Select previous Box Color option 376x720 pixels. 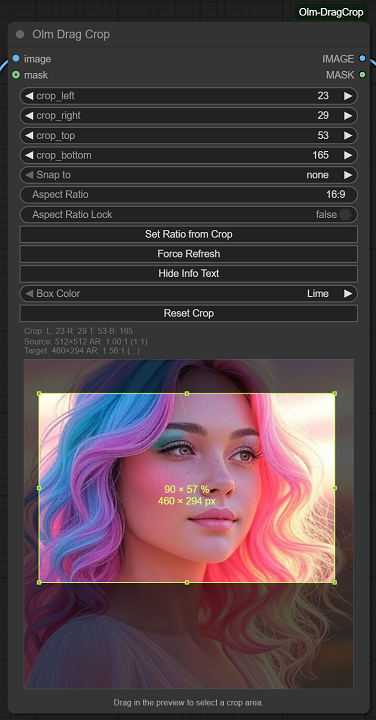tap(29, 293)
